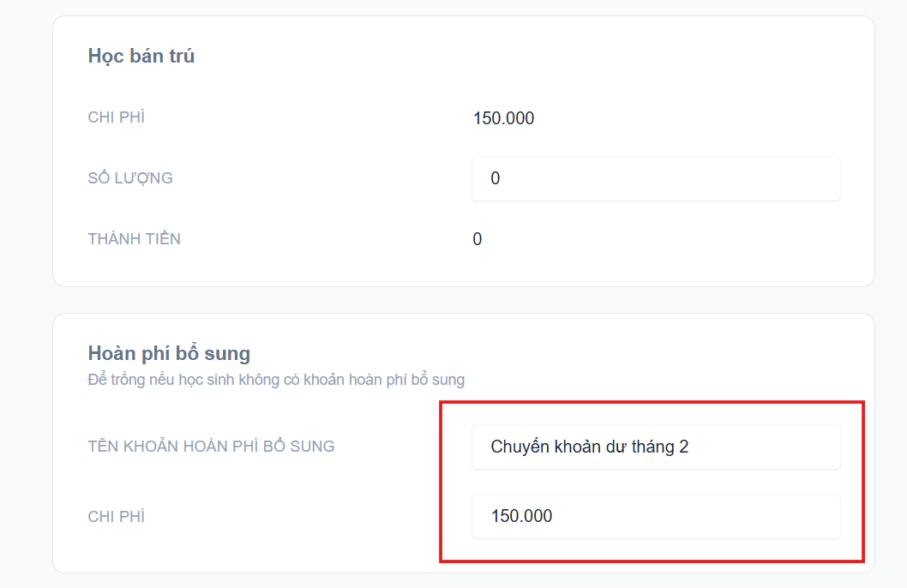Click empty space right of the Học bán trú heading
This screenshot has width=907, height=588.
pos(514,57)
